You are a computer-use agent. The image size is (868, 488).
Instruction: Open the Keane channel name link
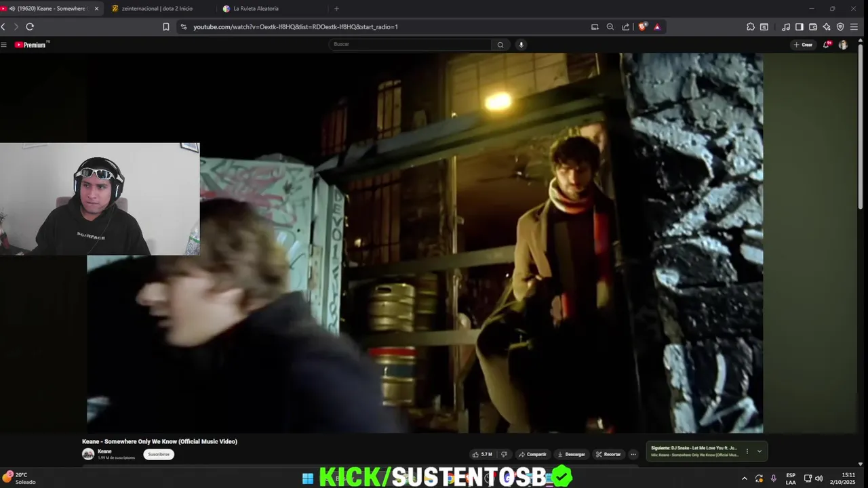104,451
